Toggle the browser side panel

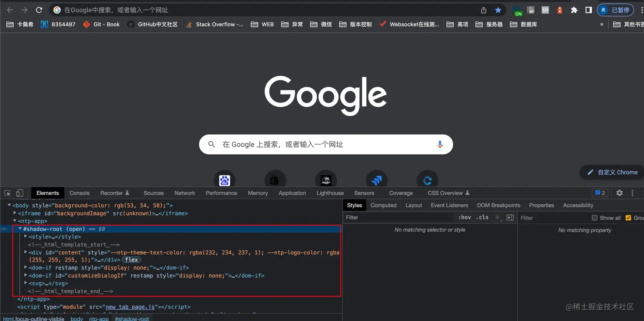click(x=588, y=10)
